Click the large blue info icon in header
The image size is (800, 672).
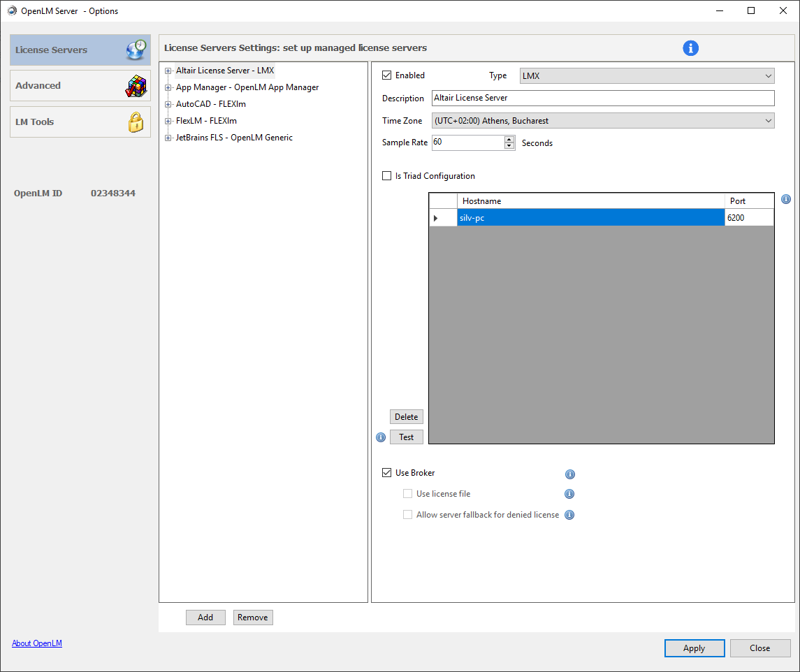click(690, 48)
